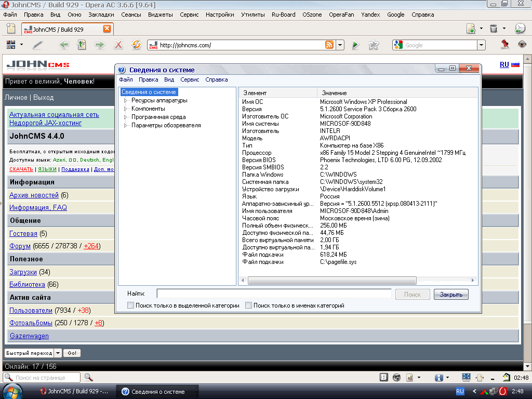532x399 pixels.
Task: Click the green Go play arrow icon
Action: tap(355, 45)
